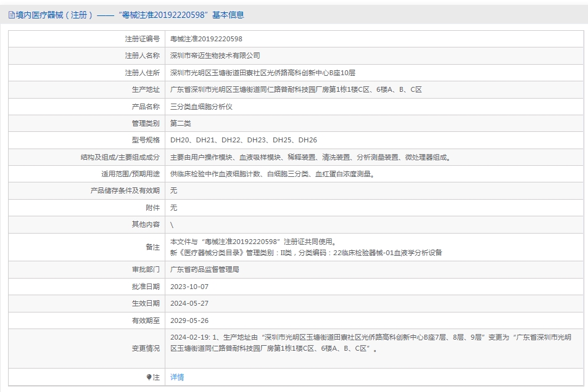Image resolution: width=588 pixels, height=392 pixels.
Task: Click the 无 value in 产品储存条件及有效期 row
Action: (x=173, y=190)
